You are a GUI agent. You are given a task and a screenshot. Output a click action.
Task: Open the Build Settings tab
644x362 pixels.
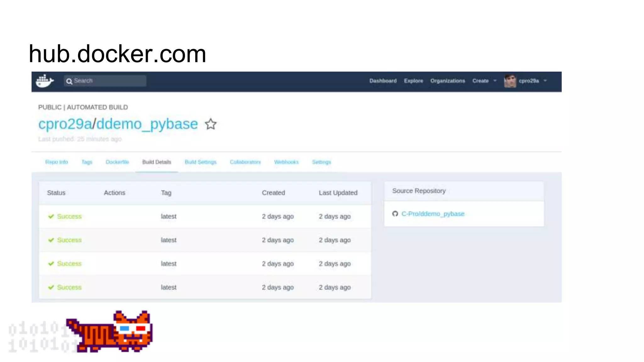[201, 162]
